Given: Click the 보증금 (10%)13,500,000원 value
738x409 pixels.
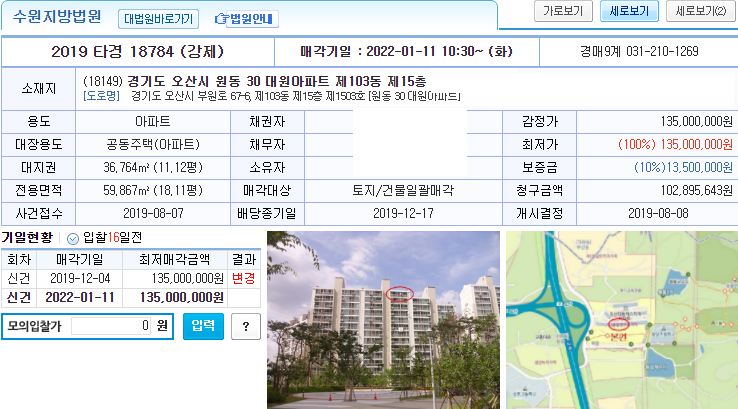Looking at the screenshot, I should 683,168.
